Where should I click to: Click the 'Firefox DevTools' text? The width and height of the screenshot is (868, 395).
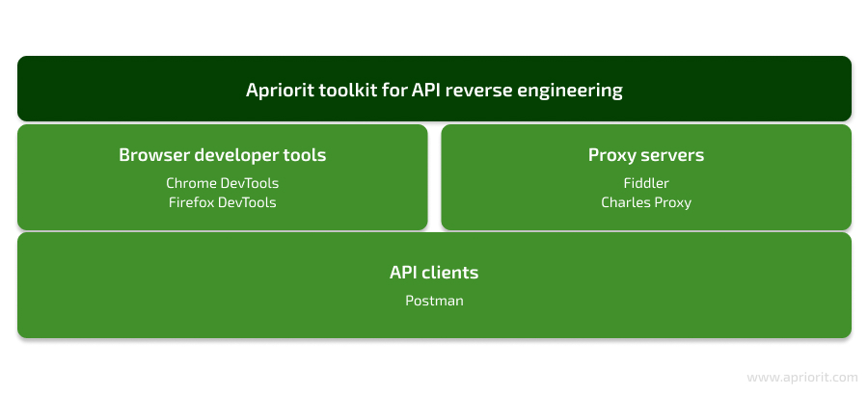click(223, 202)
